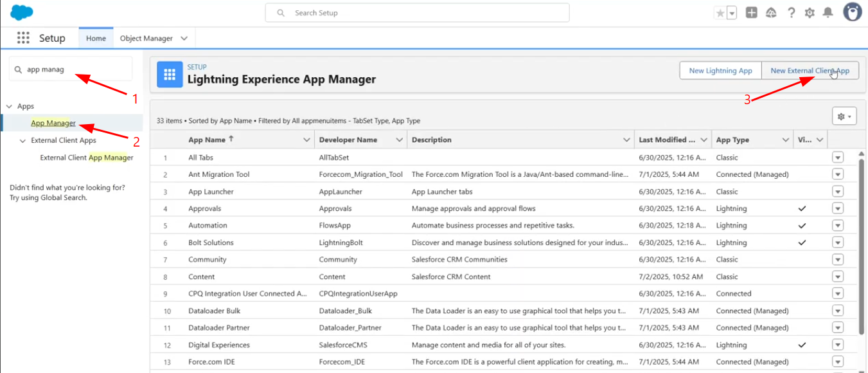Collapse the Apps tree section

10,106
